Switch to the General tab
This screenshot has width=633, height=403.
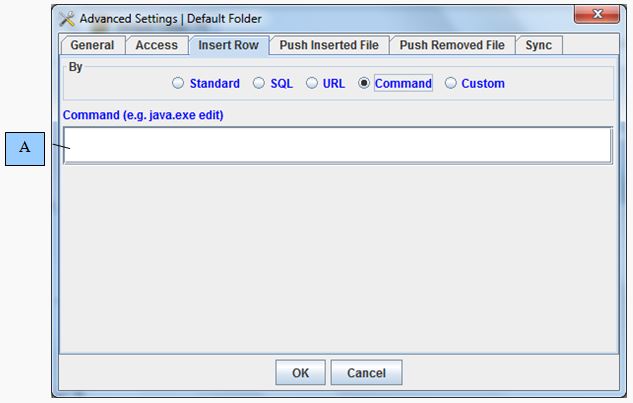click(92, 45)
